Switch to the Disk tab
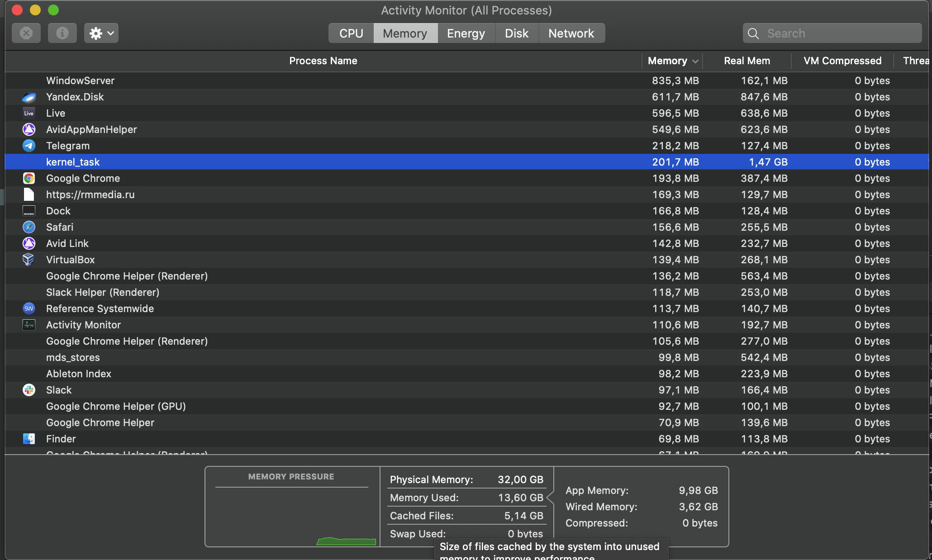This screenshot has width=932, height=560. pyautogui.click(x=517, y=33)
